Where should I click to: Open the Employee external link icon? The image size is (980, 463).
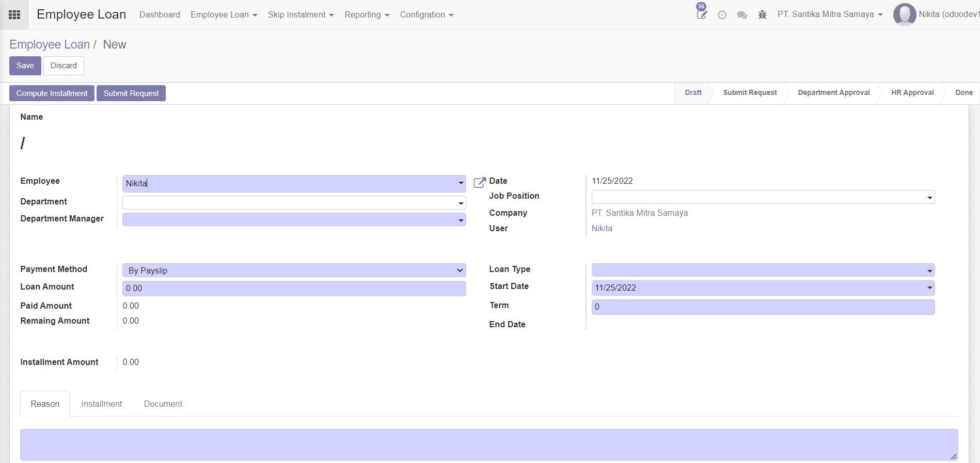[480, 182]
